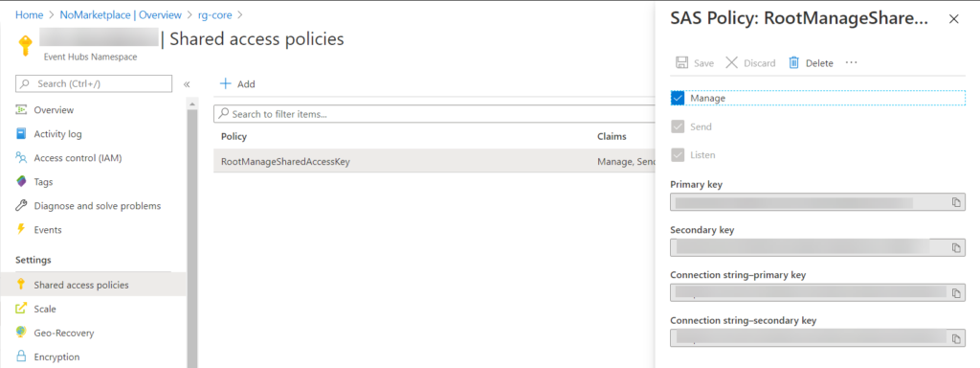Toggle the Send checkbox
This screenshot has height=368, width=980.
coord(678,126)
